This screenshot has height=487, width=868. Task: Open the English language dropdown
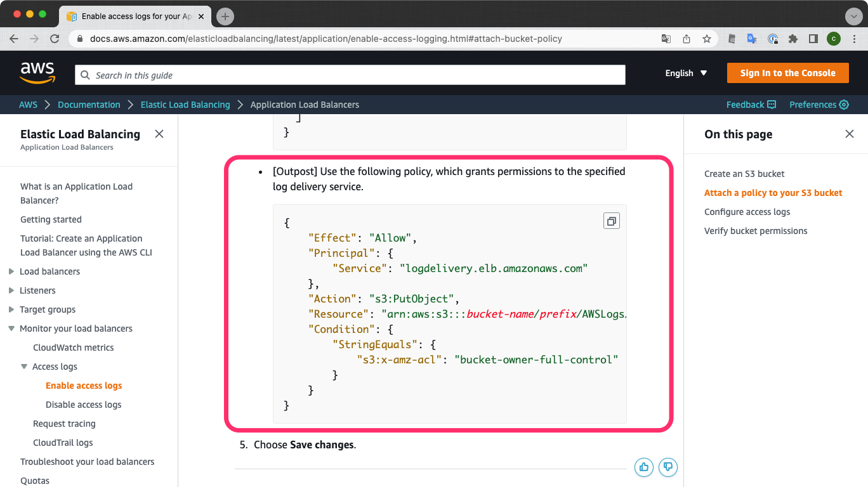click(686, 73)
